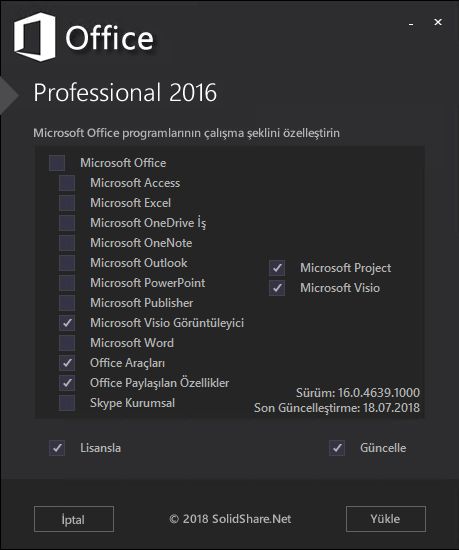This screenshot has height=550, width=459.
Task: Start installation with the Yükle button
Action: click(x=386, y=519)
